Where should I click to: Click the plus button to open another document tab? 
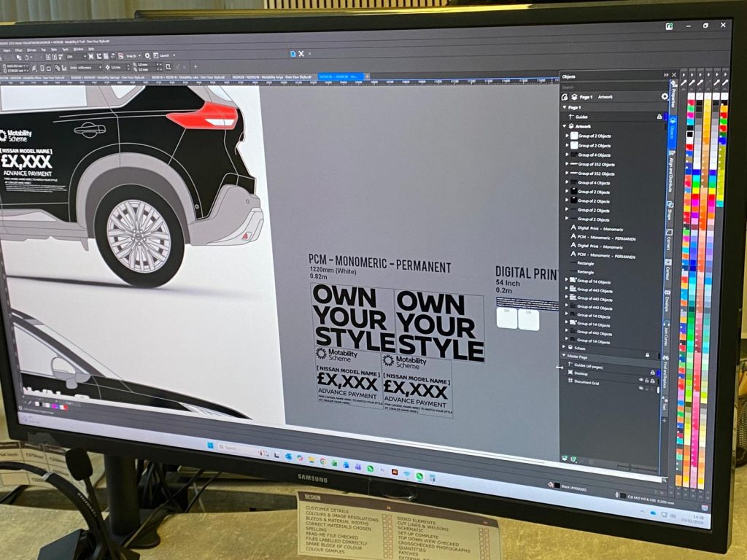(365, 77)
